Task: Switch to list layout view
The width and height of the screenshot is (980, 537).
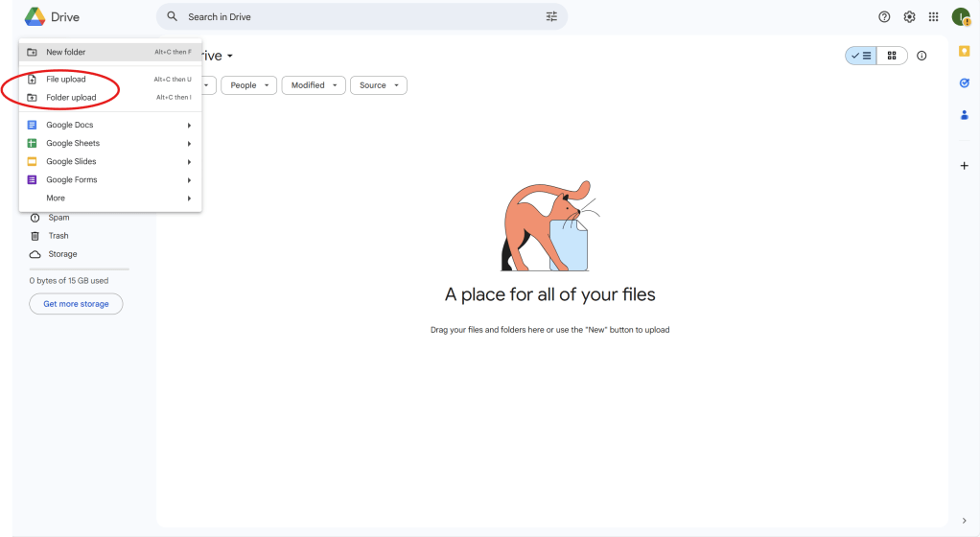Action: point(861,56)
